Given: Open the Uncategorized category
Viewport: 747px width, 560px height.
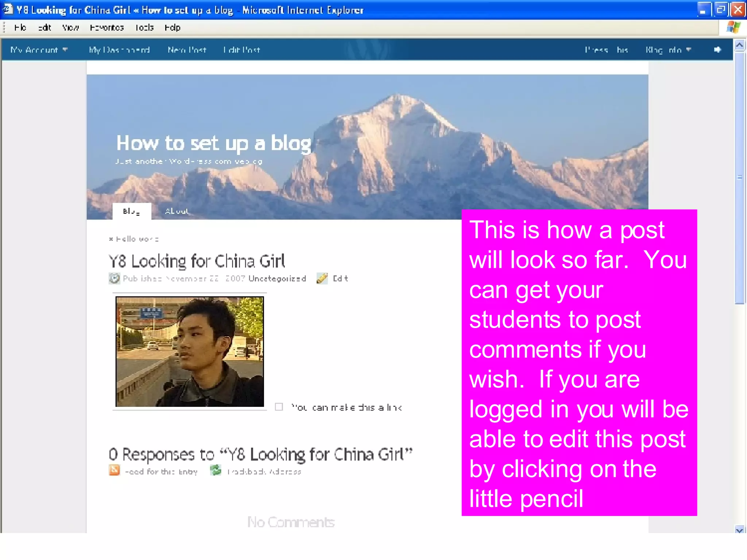Looking at the screenshot, I should pos(277,279).
